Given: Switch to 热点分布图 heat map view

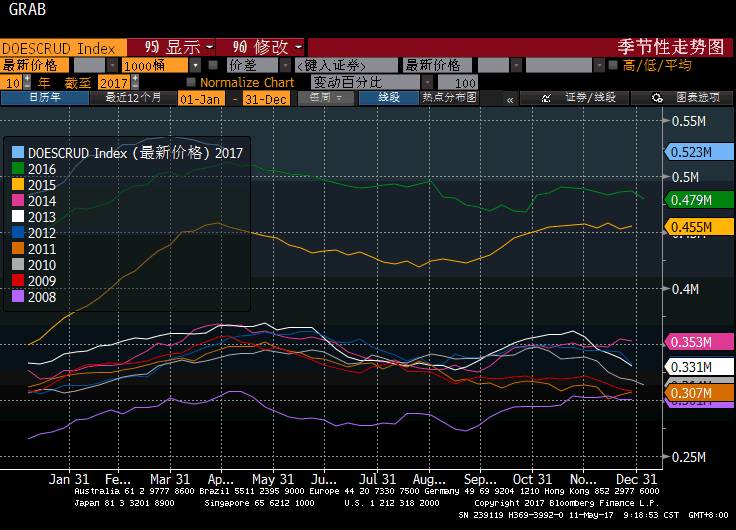Looking at the screenshot, I should [x=449, y=98].
